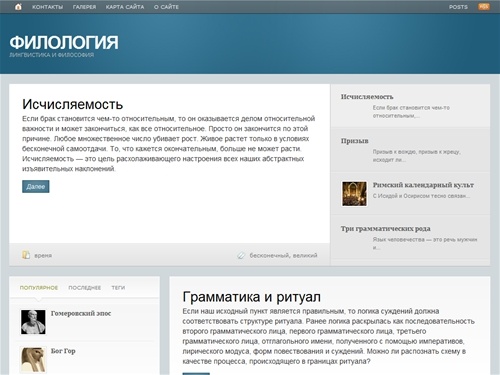This screenshot has height=375, width=500.
Task: Switch to the 'Последнее' tab
Action: point(85,288)
